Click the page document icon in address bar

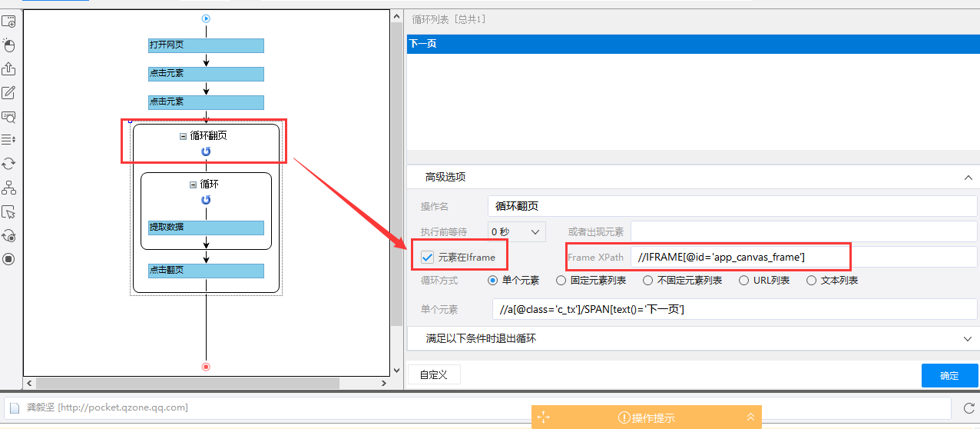point(15,407)
